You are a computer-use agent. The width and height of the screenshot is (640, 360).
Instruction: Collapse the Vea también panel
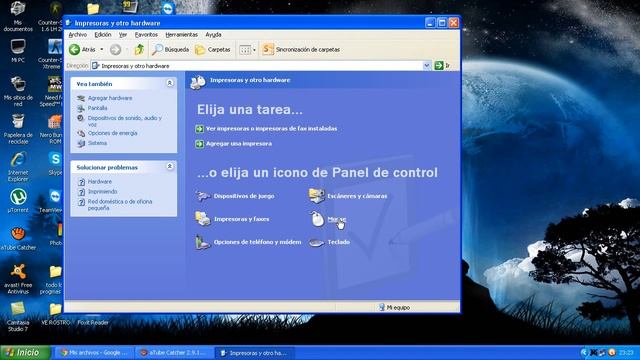tap(170, 83)
